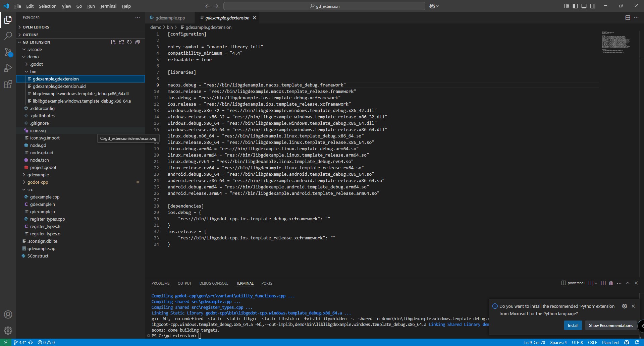644x346 pixels.
Task: Collapse all folders in Explorer
Action: [x=138, y=42]
